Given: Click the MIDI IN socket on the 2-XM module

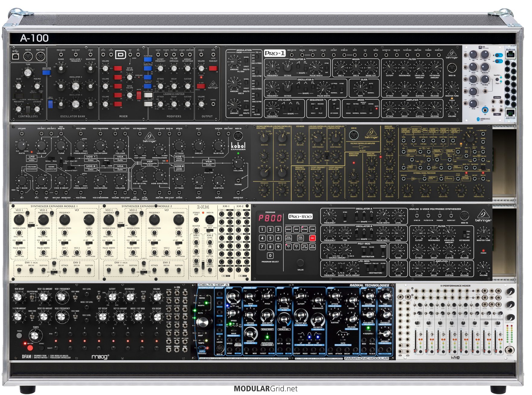Looking at the screenshot, I should pos(210,219).
